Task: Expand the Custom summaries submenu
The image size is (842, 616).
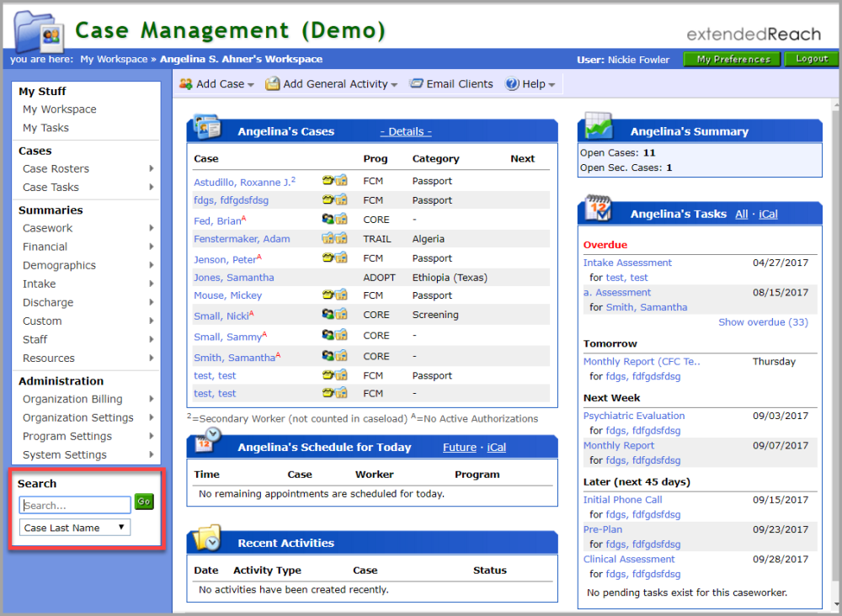Action: (152, 321)
